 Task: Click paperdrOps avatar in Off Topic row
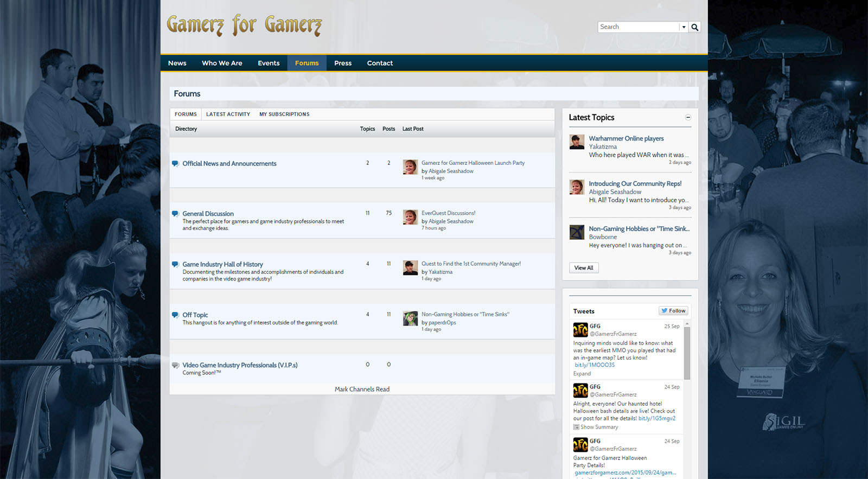point(410,318)
